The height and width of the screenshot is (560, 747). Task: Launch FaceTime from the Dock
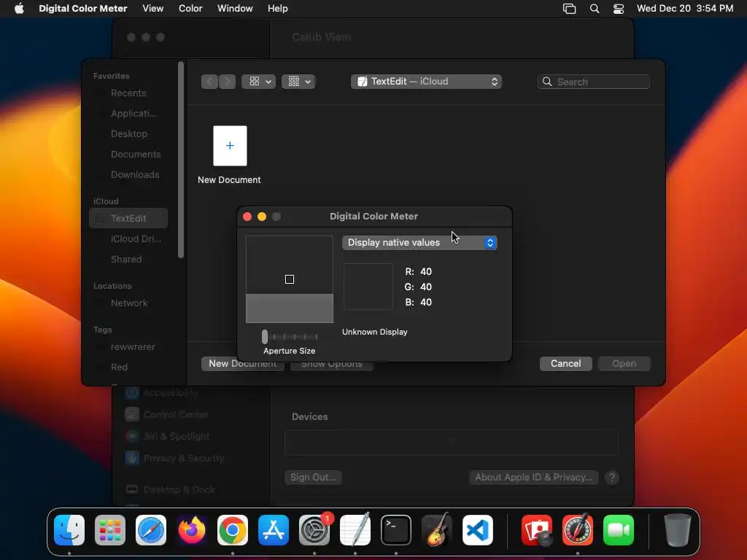coord(619,530)
